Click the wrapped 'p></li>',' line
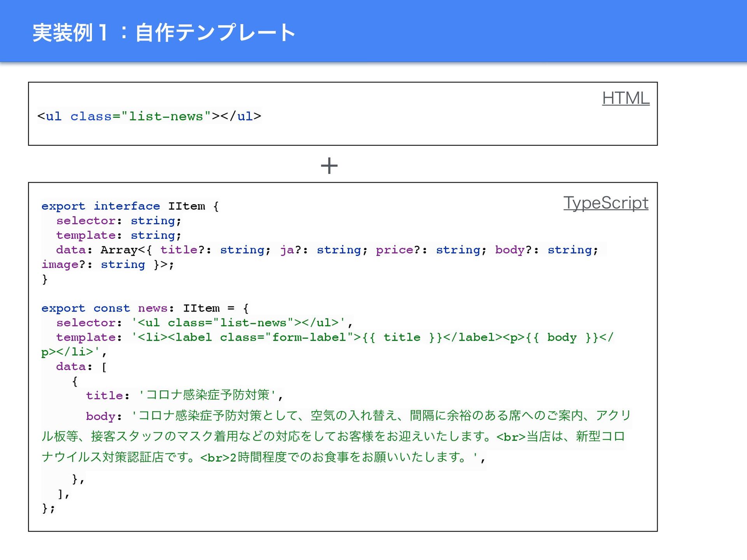Viewport: 747px width, 560px height. [74, 352]
